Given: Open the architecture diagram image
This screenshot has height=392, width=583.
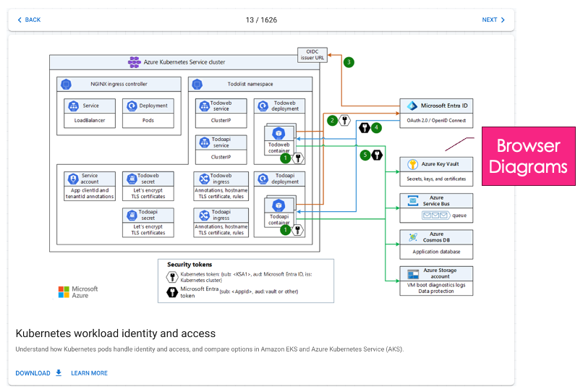Looking at the screenshot, I should 261,175.
